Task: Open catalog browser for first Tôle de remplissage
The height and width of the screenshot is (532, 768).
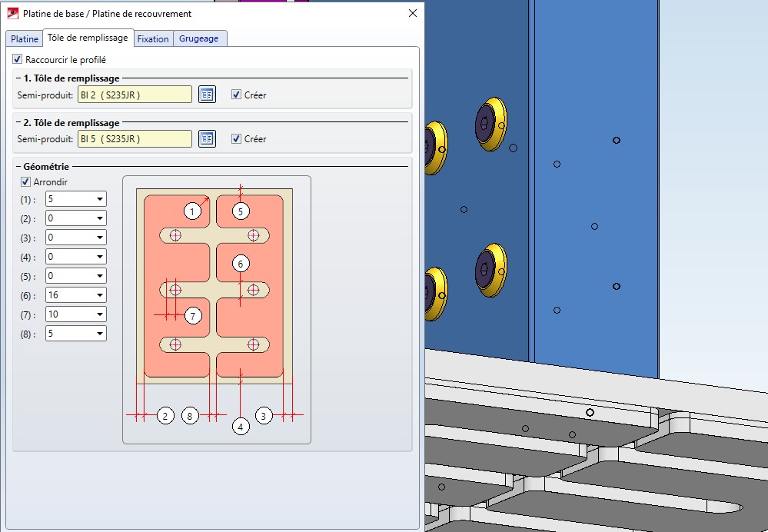Action: pyautogui.click(x=207, y=95)
